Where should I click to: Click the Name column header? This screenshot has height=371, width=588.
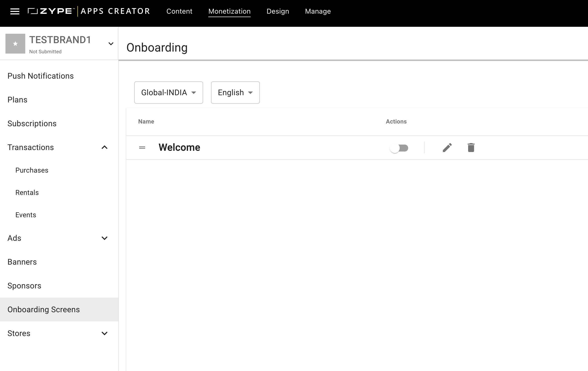point(146,122)
